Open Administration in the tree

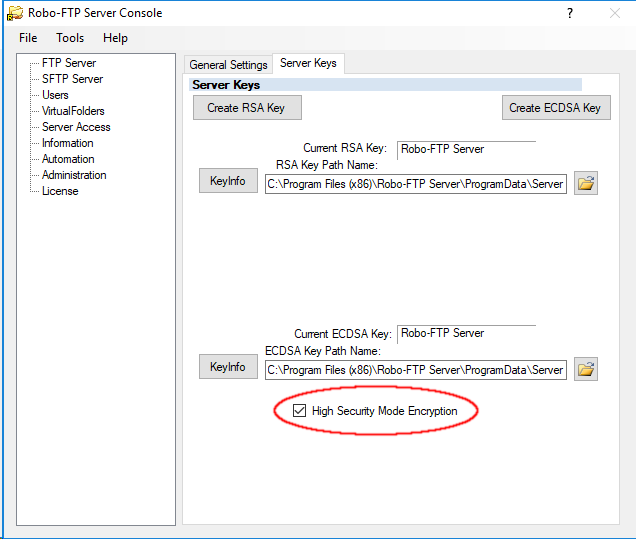point(74,175)
